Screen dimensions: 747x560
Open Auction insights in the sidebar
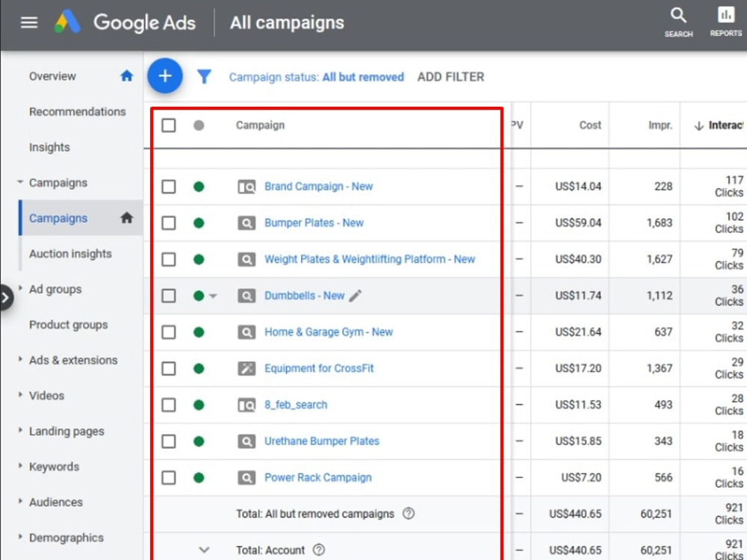(70, 254)
